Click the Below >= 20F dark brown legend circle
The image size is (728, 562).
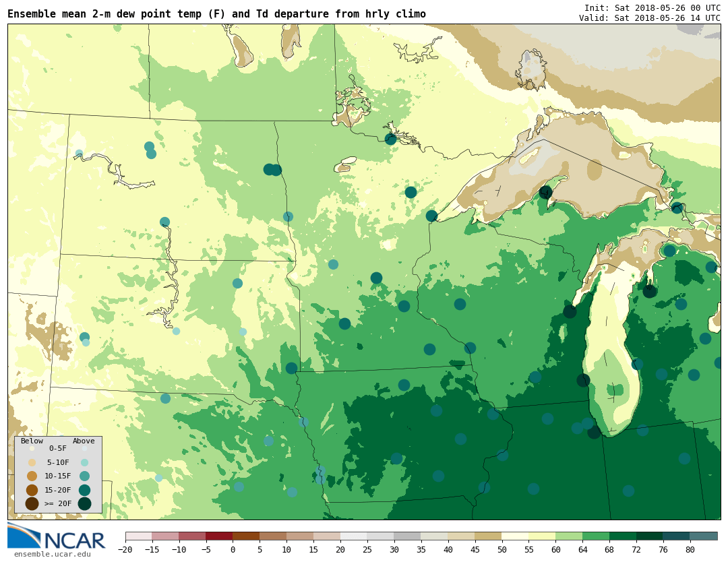32,503
